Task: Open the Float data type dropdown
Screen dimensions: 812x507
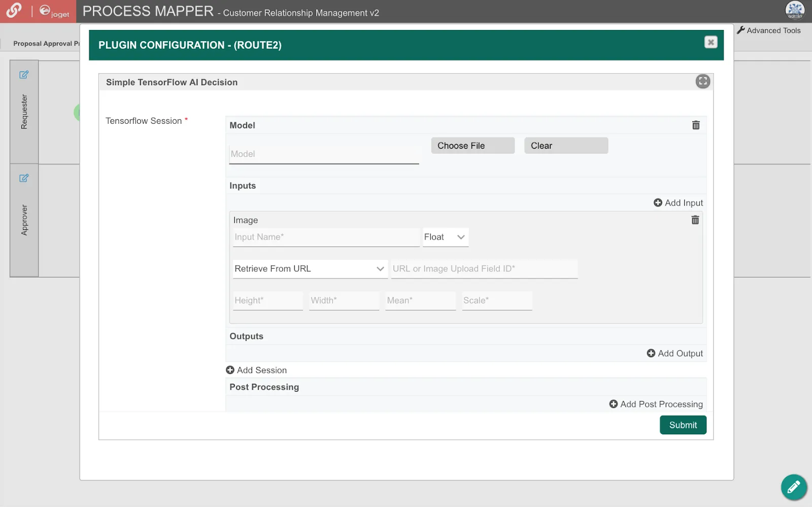Action: click(x=445, y=237)
